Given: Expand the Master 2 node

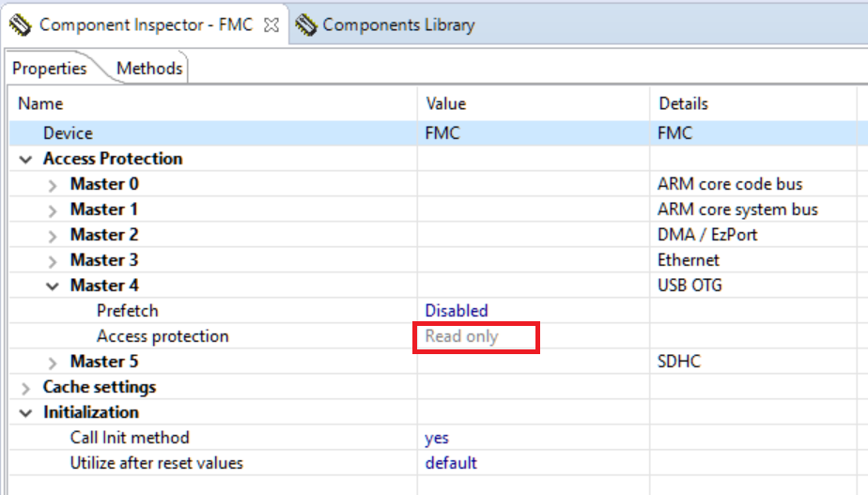Looking at the screenshot, I should tap(53, 236).
